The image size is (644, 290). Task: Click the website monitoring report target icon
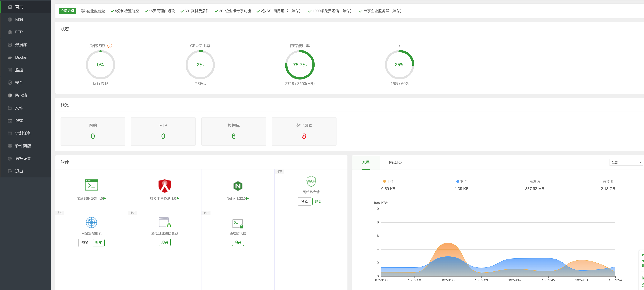91,222
